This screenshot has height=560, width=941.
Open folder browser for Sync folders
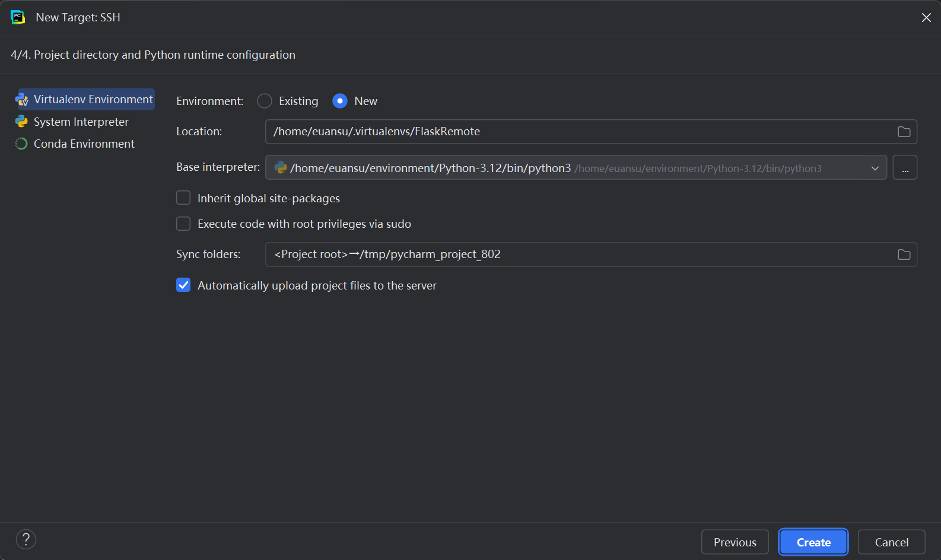[x=904, y=254]
